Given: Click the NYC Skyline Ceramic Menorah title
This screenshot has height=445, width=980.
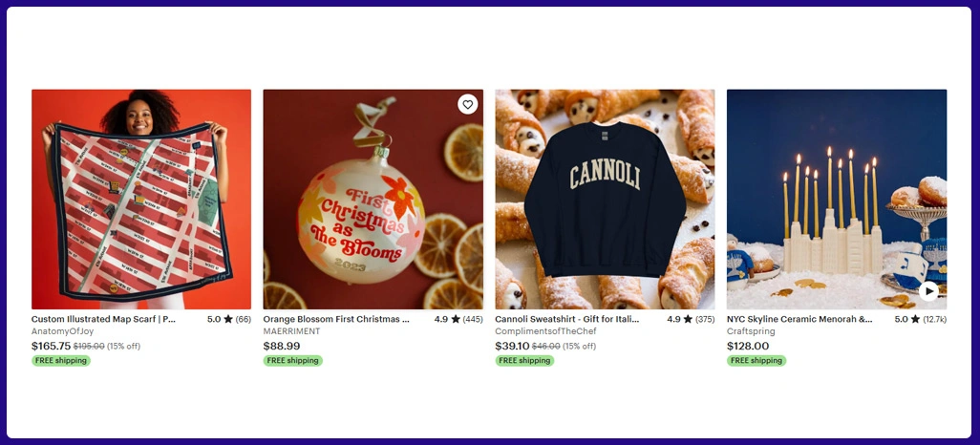Looking at the screenshot, I should (800, 319).
